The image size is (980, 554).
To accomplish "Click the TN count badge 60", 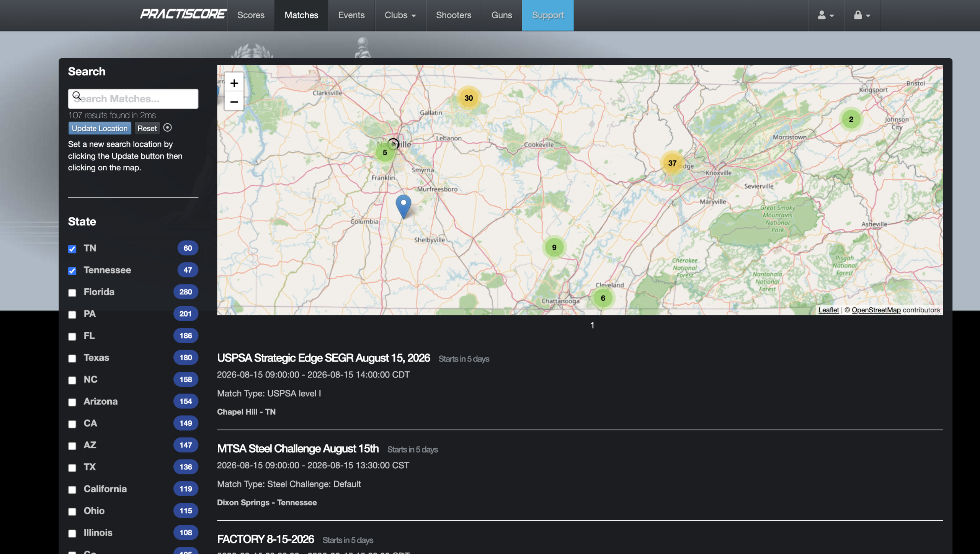I will coord(188,248).
